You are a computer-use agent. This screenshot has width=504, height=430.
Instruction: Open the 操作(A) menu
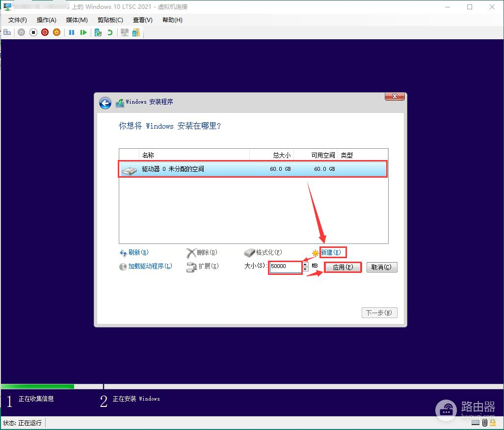(46, 20)
